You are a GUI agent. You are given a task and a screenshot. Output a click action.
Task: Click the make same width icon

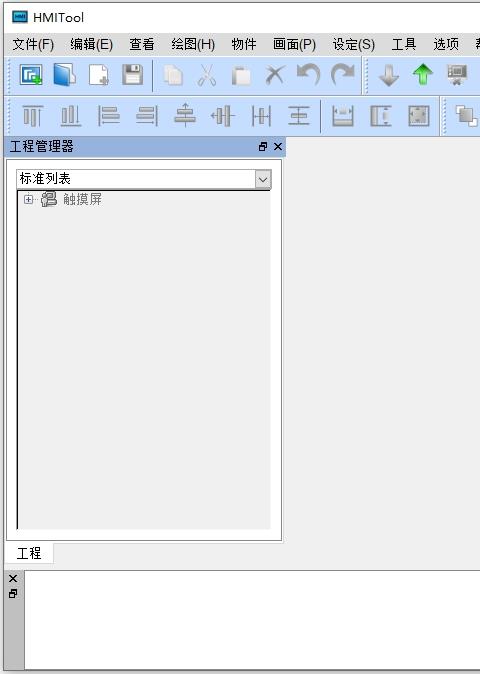click(343, 116)
